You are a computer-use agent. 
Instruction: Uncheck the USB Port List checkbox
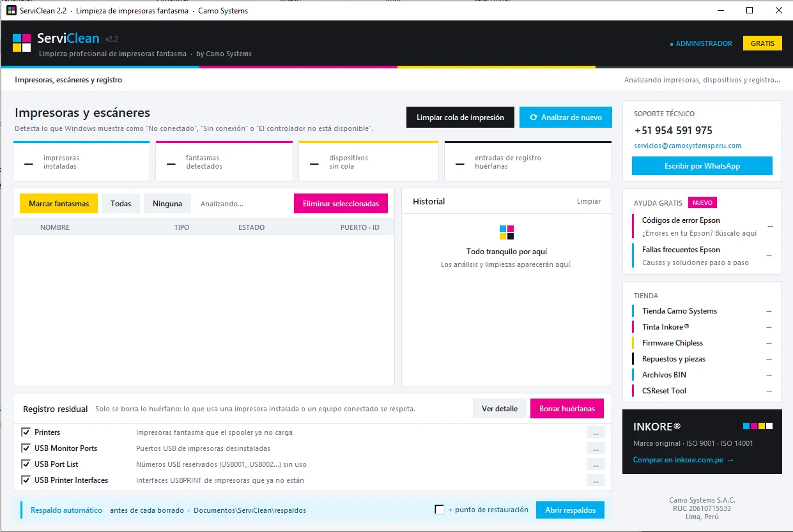pyautogui.click(x=26, y=464)
